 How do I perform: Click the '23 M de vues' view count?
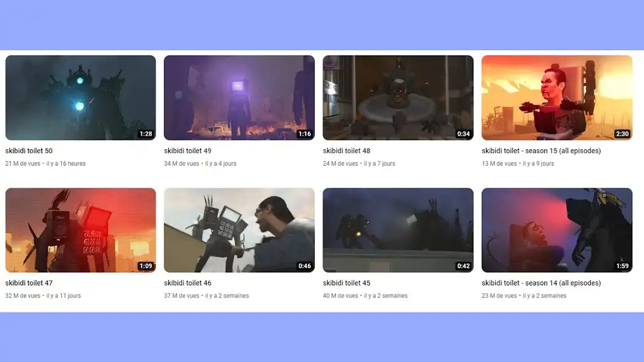500,295
